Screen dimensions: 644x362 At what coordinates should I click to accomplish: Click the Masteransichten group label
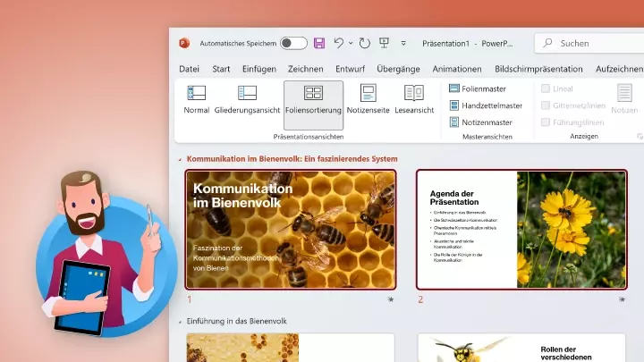[x=487, y=137]
